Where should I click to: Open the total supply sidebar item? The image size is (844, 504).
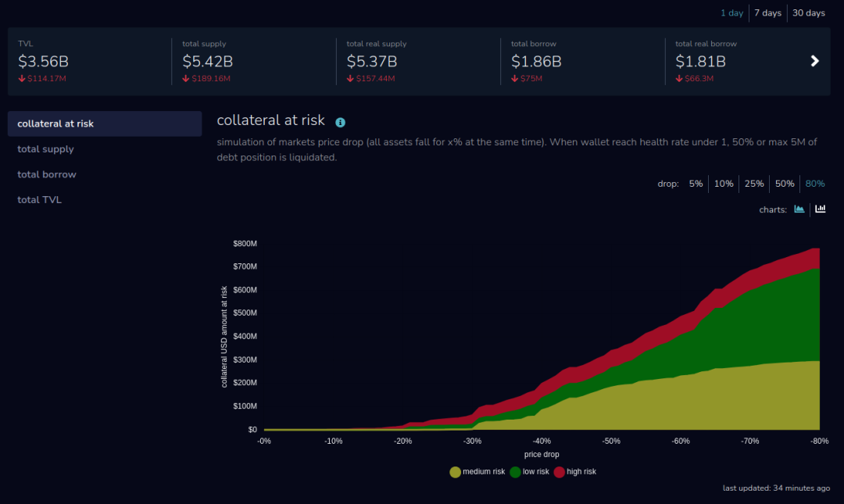click(45, 149)
